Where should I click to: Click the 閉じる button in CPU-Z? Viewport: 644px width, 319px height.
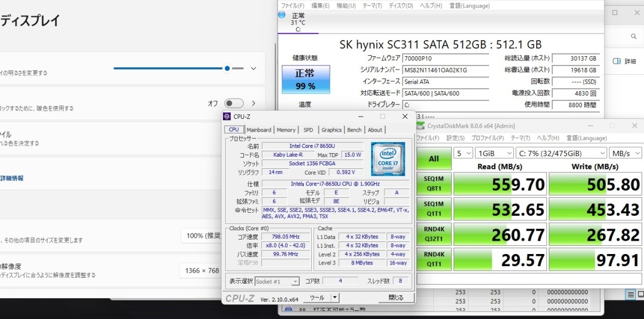pyautogui.click(x=395, y=298)
